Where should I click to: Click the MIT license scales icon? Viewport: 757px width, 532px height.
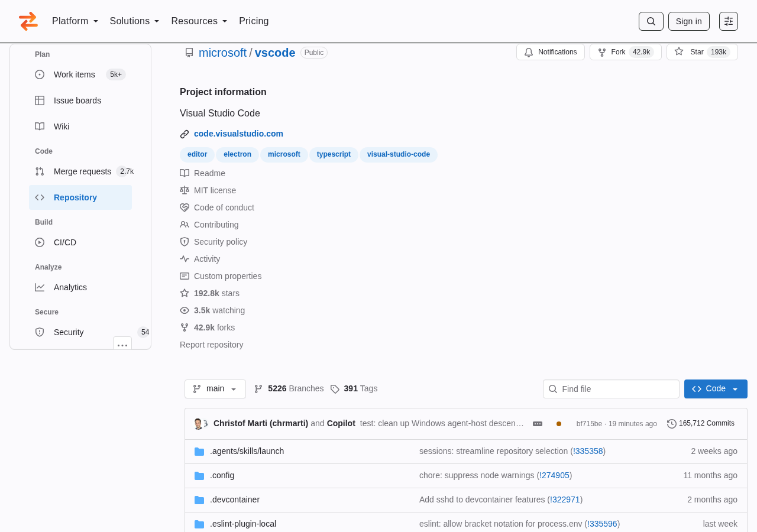pyautogui.click(x=185, y=190)
